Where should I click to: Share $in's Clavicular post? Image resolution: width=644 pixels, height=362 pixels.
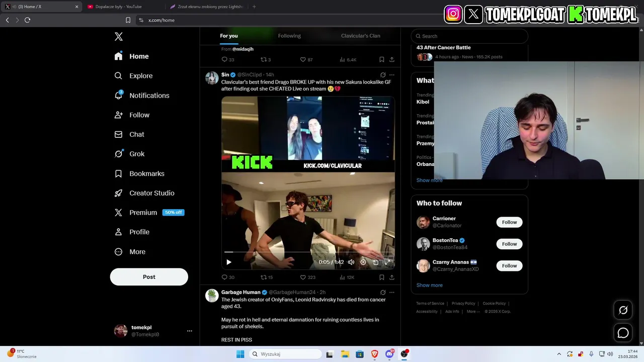point(392,277)
